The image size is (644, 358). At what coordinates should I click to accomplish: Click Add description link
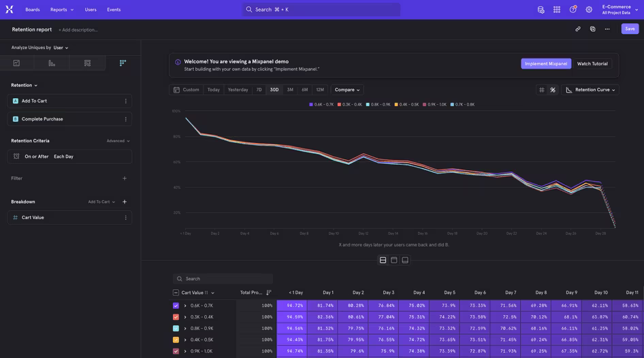coord(78,30)
